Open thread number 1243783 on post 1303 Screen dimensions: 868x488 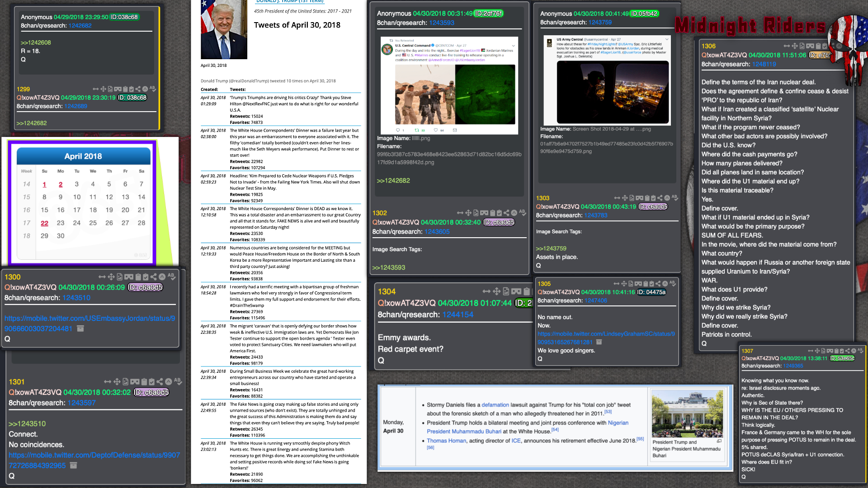(x=596, y=216)
